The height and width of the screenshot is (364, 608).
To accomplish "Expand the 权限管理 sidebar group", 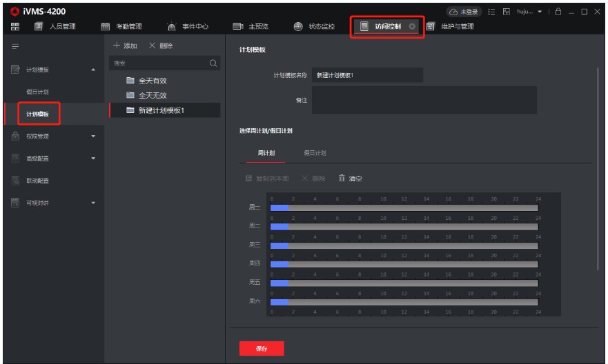I will [93, 136].
